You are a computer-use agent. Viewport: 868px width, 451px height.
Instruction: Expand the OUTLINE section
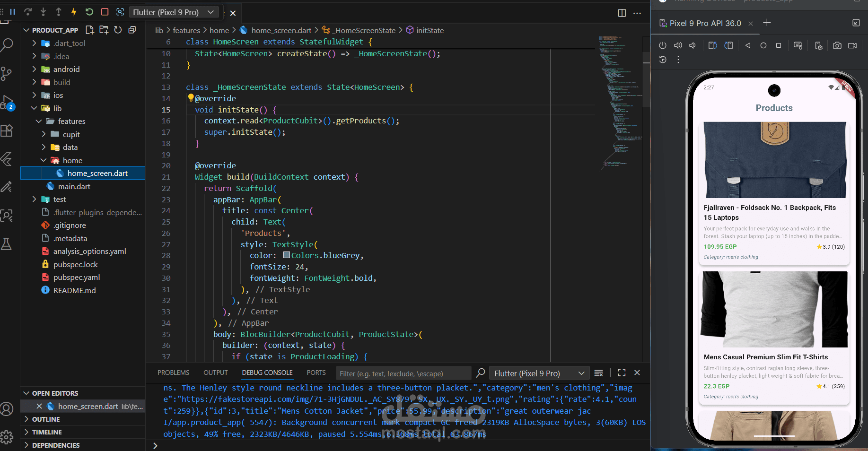(46, 419)
